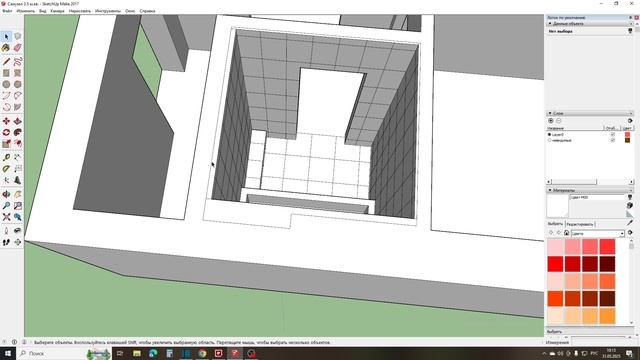Open Google Chrome from the taskbar
This screenshot has height=360, width=640.
[x=202, y=353]
